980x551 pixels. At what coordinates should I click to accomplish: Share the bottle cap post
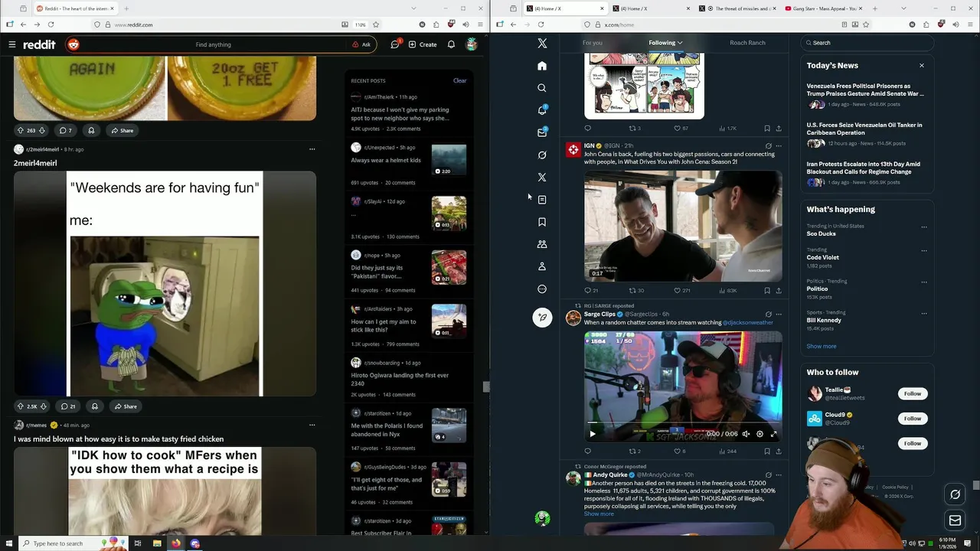(x=122, y=130)
